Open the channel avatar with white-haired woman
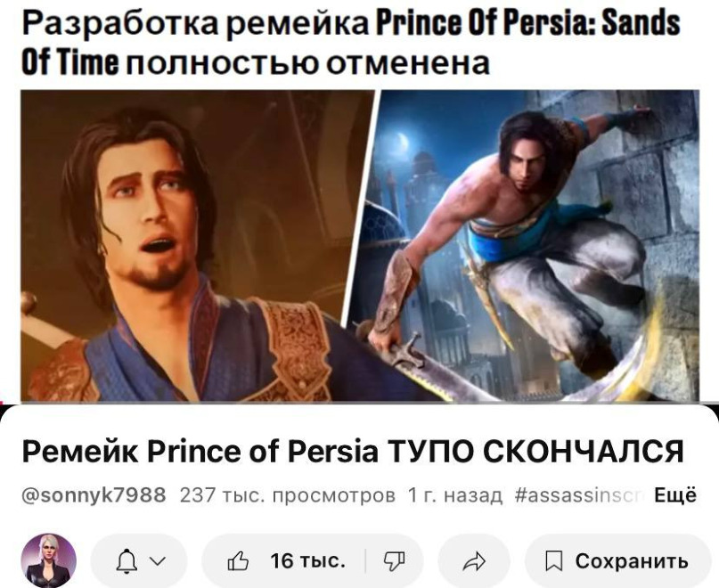The height and width of the screenshot is (588, 719). pyautogui.click(x=49, y=560)
